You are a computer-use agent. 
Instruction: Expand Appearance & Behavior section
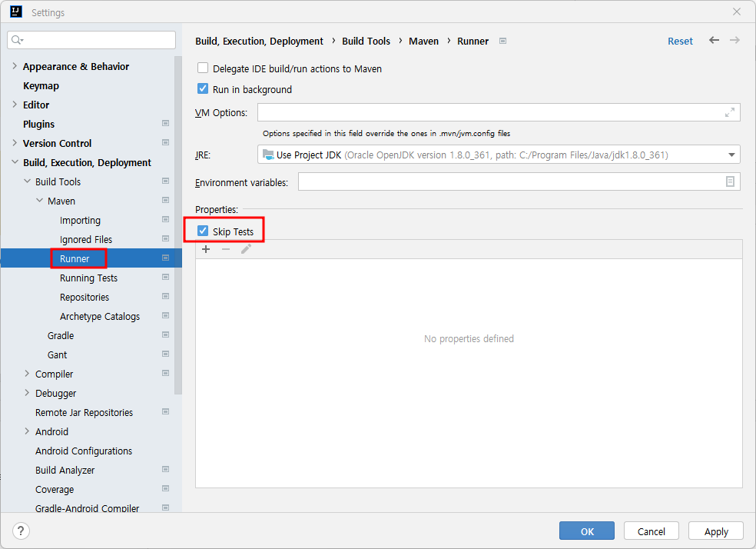tap(15, 66)
